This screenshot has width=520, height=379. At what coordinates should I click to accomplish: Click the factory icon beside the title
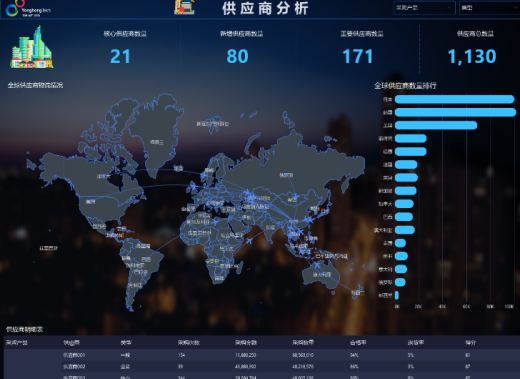(184, 7)
